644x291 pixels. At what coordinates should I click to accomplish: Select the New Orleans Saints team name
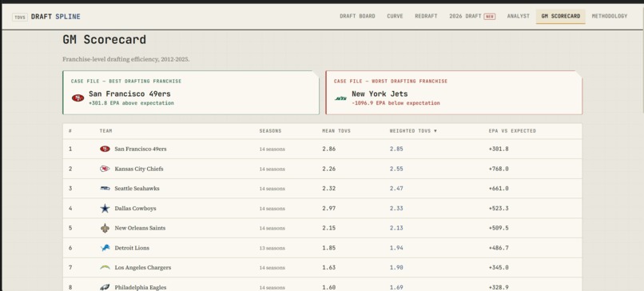140,228
